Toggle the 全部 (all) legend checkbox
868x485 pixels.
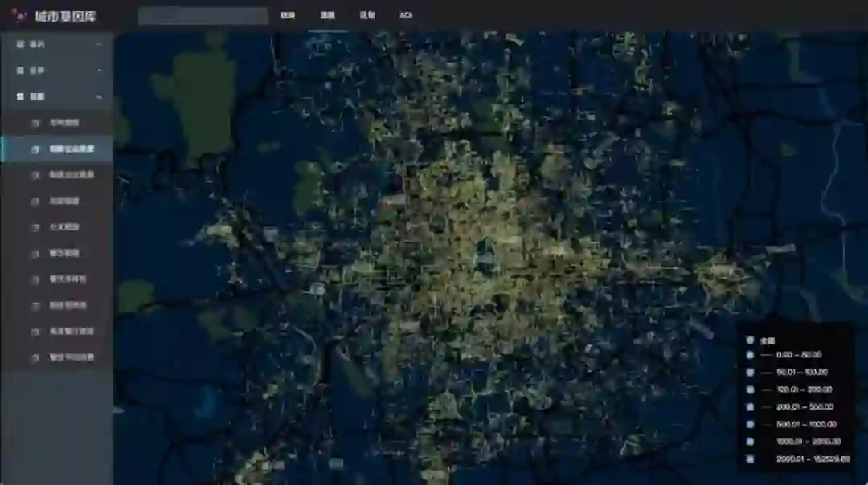pos(750,340)
